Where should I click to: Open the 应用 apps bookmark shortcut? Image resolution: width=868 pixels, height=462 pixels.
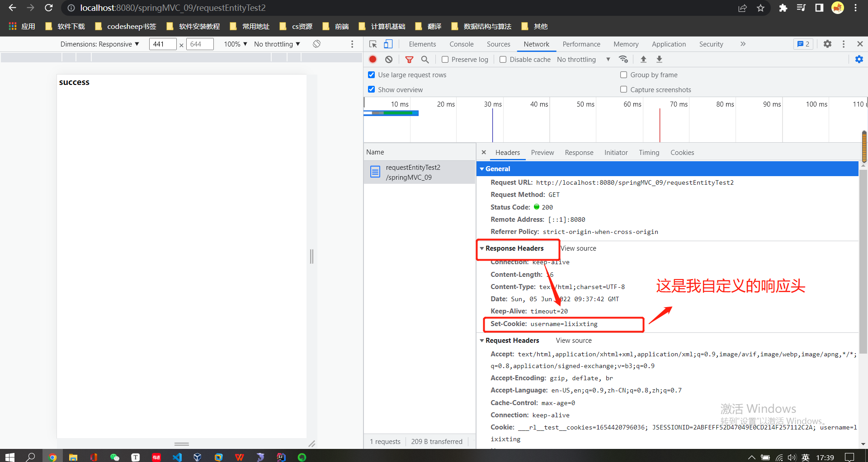(x=22, y=26)
